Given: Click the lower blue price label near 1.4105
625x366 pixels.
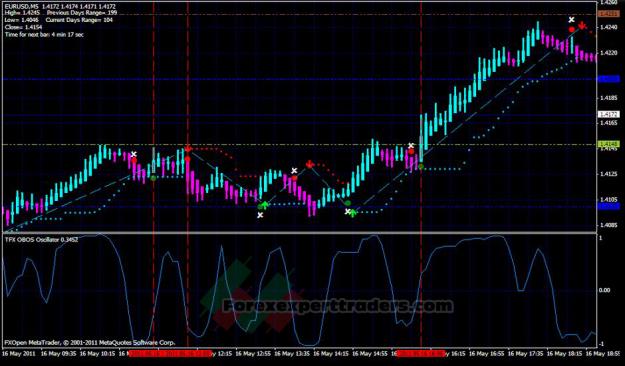Looking at the screenshot, I should click(609, 206).
